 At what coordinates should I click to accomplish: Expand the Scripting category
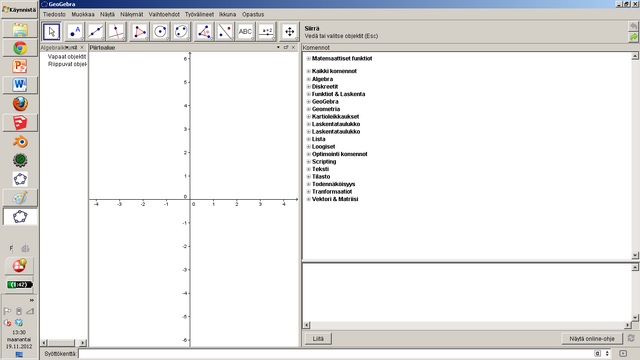309,162
